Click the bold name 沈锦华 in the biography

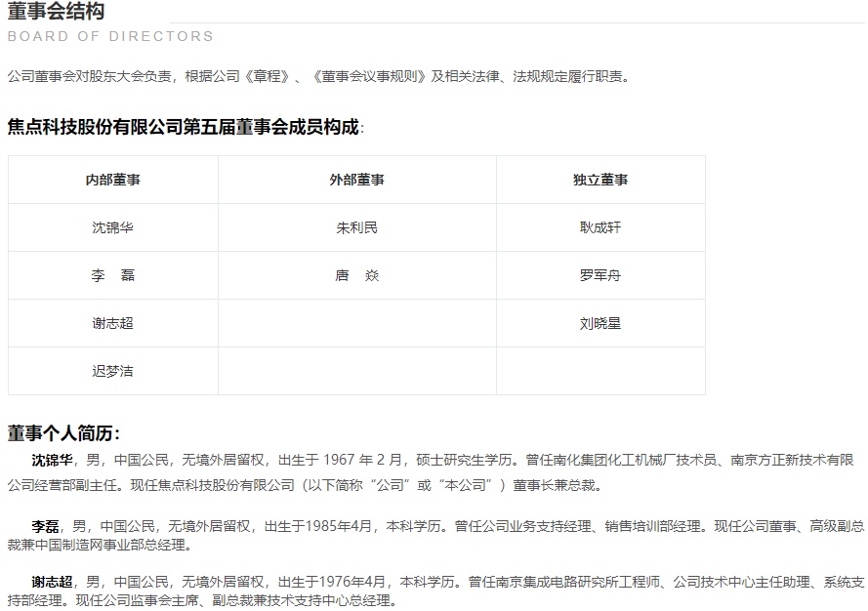point(52,460)
